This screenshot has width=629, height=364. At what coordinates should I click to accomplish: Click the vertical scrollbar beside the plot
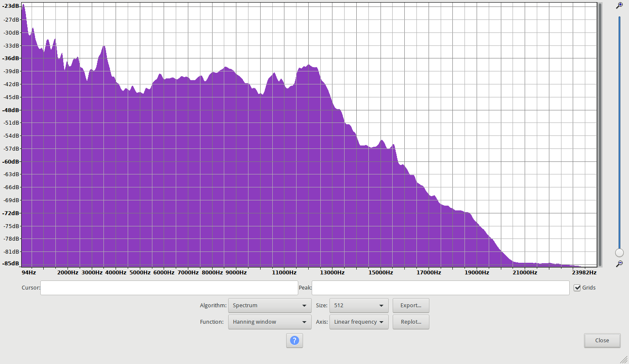coord(600,135)
